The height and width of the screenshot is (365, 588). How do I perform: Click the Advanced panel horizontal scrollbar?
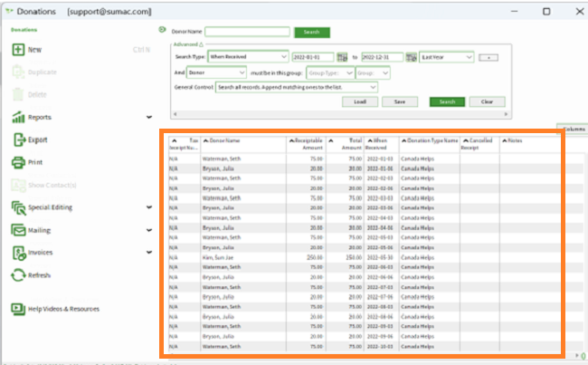coord(340,114)
